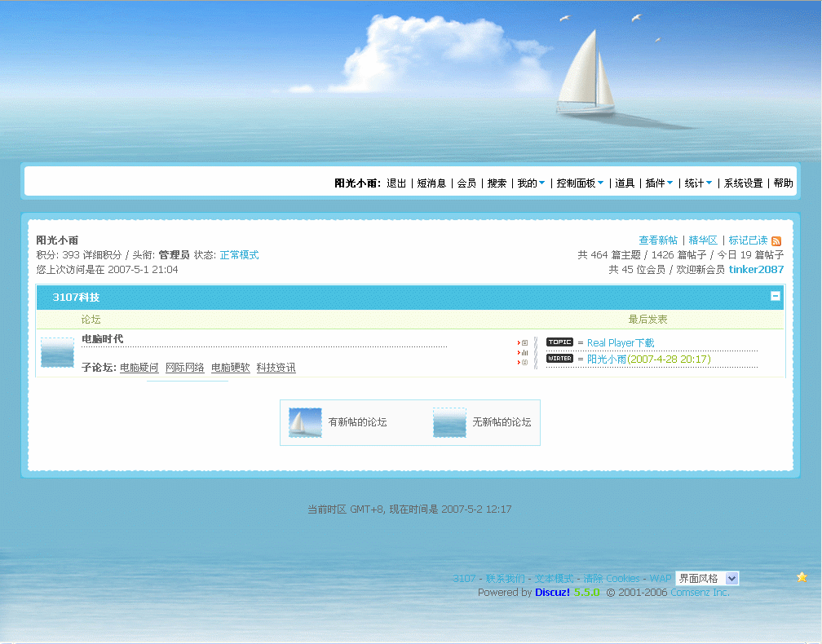Image resolution: width=822 pixels, height=644 pixels.
Task: Open the 科技资讯 subforum
Action: 276,368
